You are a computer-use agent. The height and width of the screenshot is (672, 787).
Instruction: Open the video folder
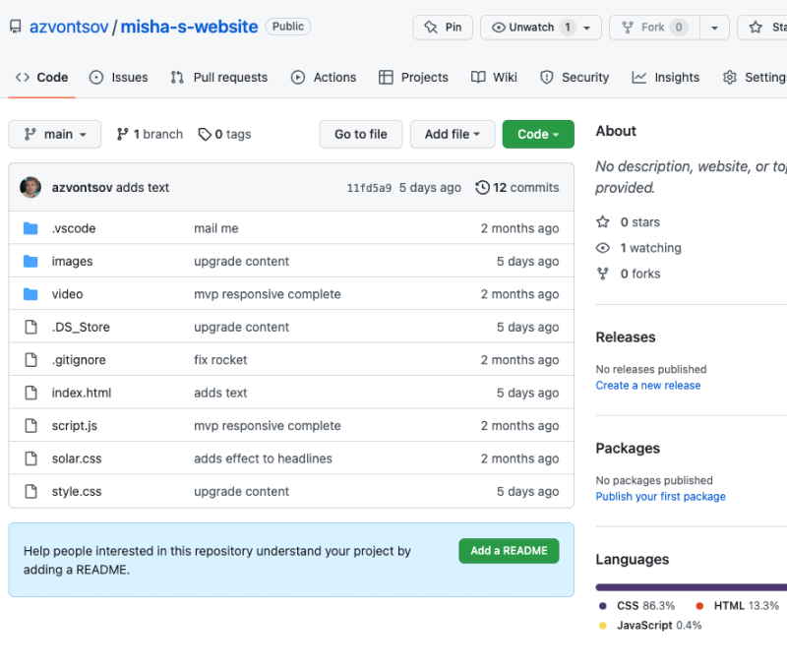(67, 294)
